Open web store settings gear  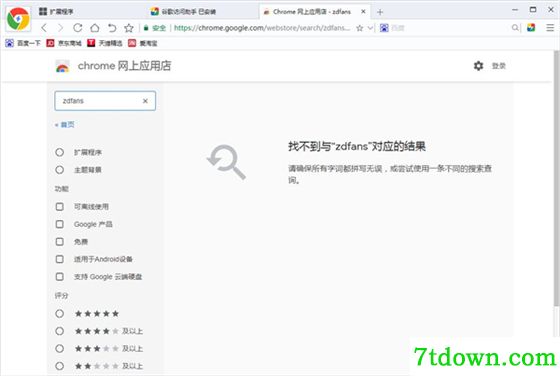[x=478, y=66]
